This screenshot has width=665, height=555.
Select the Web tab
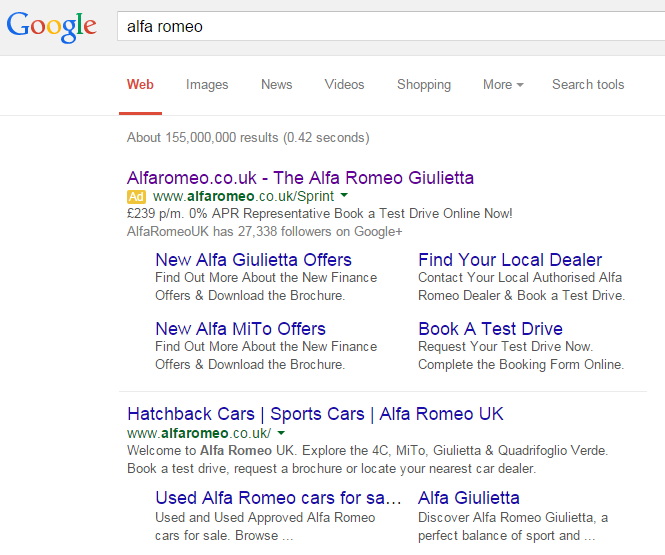[140, 84]
